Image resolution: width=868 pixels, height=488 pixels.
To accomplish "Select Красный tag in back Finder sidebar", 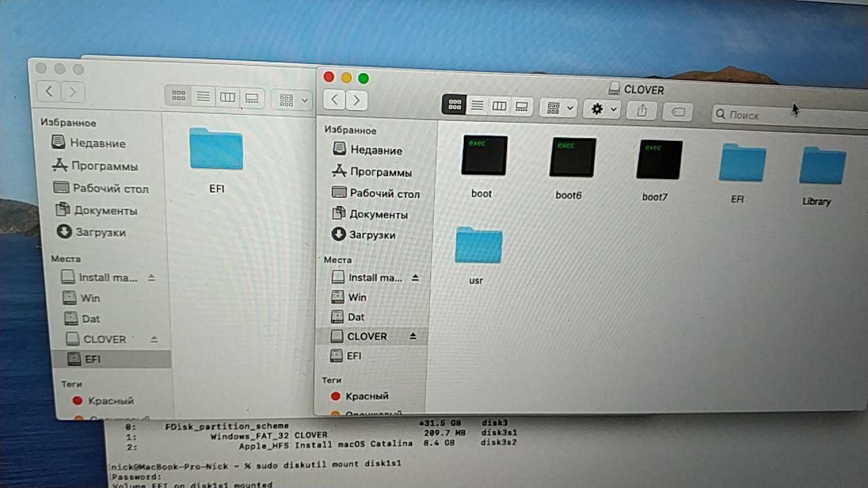I will 103,401.
